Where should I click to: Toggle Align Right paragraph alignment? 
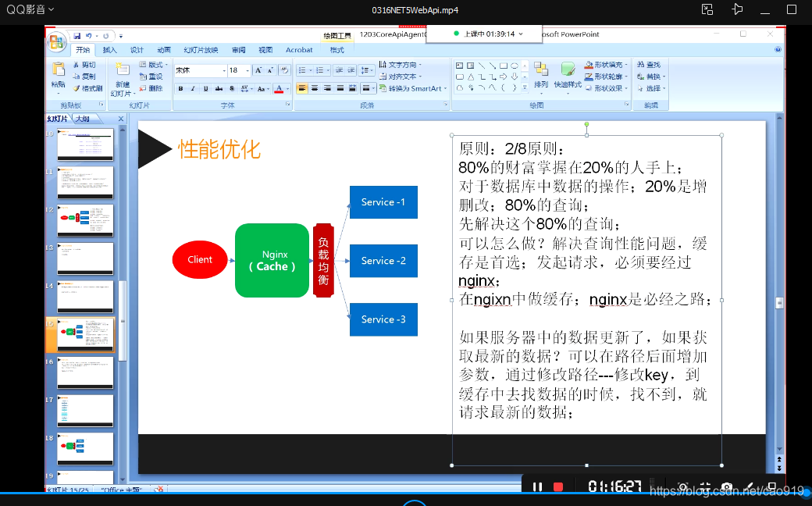pos(327,88)
